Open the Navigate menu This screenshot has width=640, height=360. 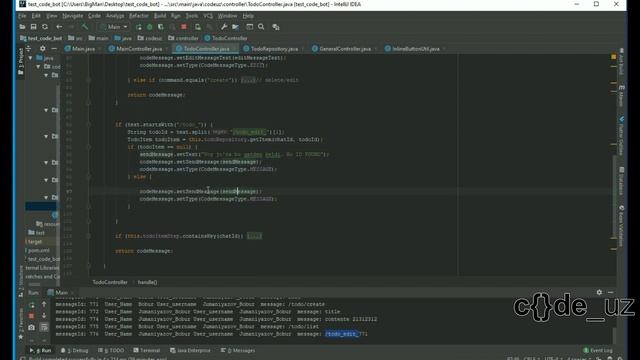click(72, 16)
